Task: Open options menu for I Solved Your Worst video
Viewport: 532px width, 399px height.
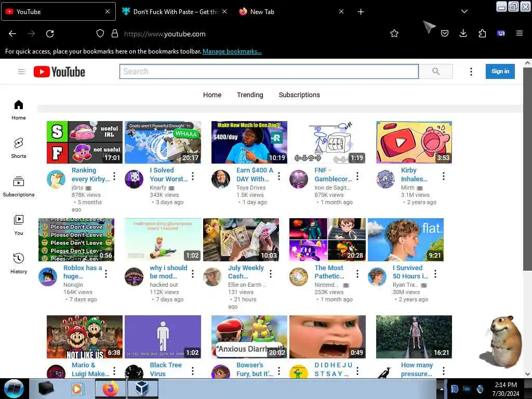Action: point(192,176)
